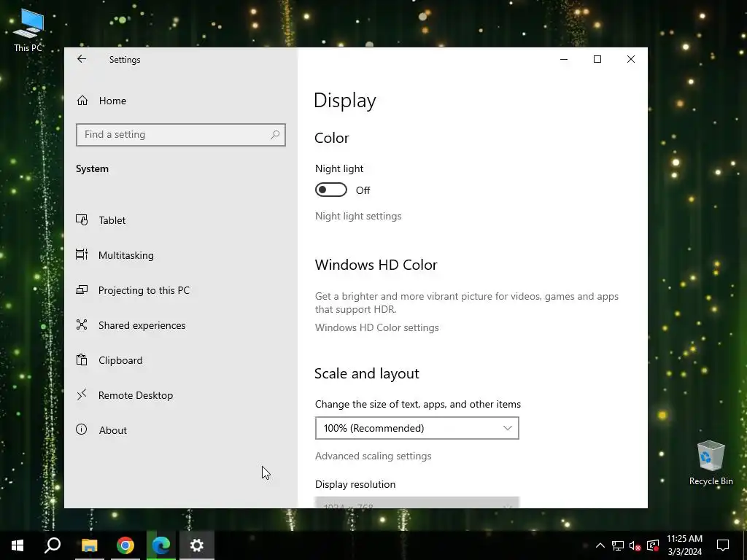Click the 'Scale and layout' heading
The width and height of the screenshot is (747, 560).
(367, 373)
